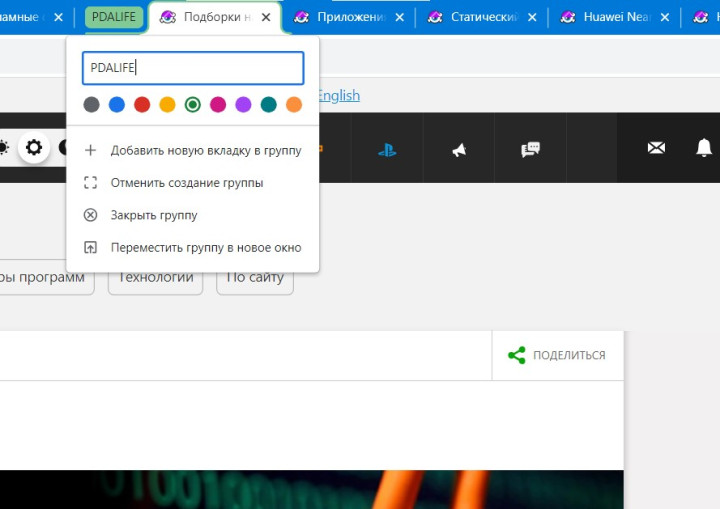Click the notification bell icon
This screenshot has width=720, height=509.
704,148
